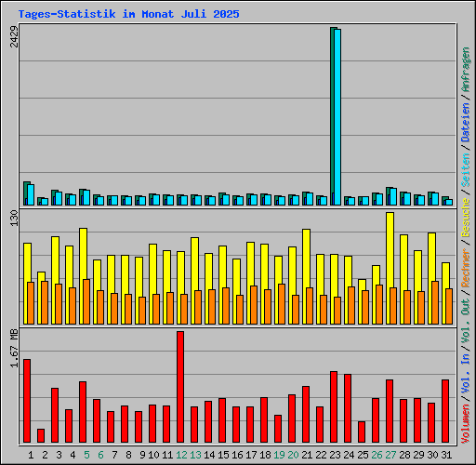Click day label "7" on the x-axis

coord(114,455)
